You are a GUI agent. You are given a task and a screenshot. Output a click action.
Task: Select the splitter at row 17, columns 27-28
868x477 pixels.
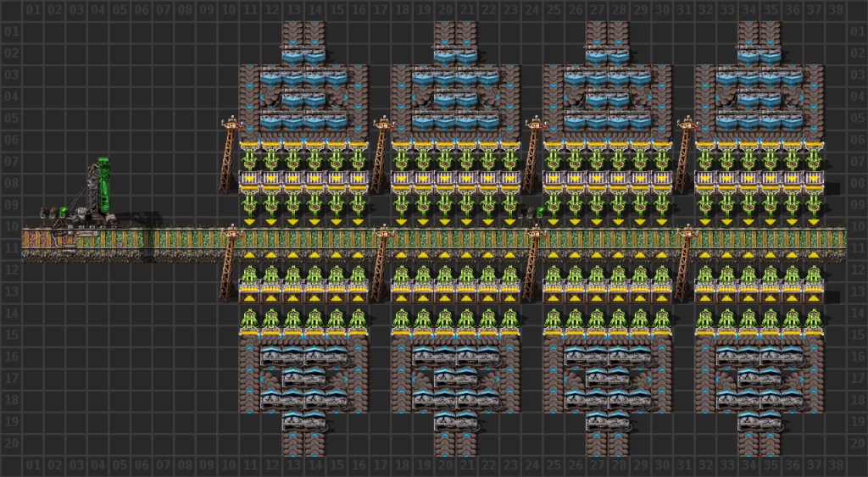tap(608, 379)
